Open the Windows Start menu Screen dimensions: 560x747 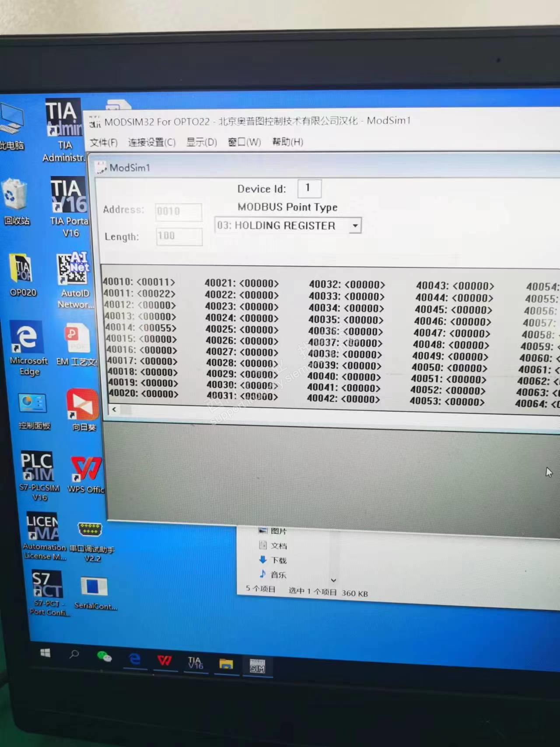[45, 653]
